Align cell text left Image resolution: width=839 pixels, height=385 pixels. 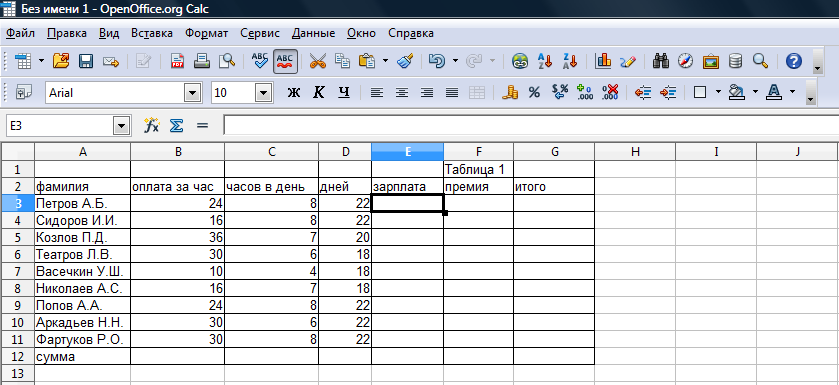(x=377, y=93)
